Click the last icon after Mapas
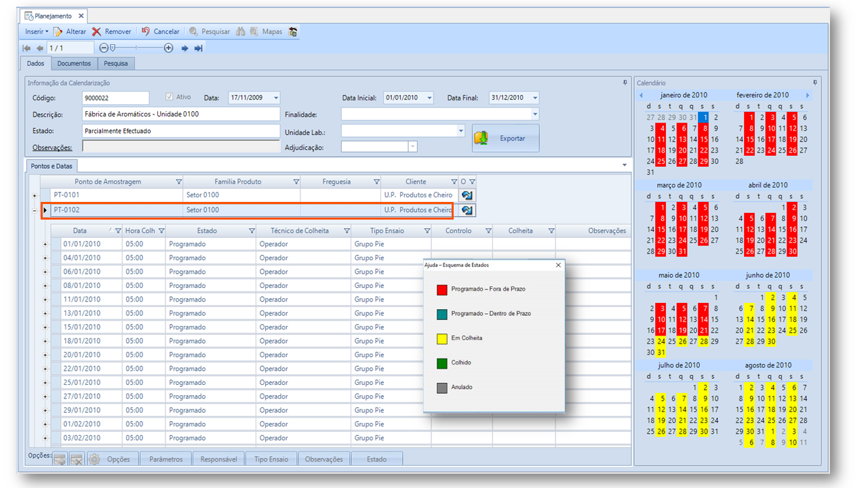Screen dimensions: 868x488 tap(293, 31)
